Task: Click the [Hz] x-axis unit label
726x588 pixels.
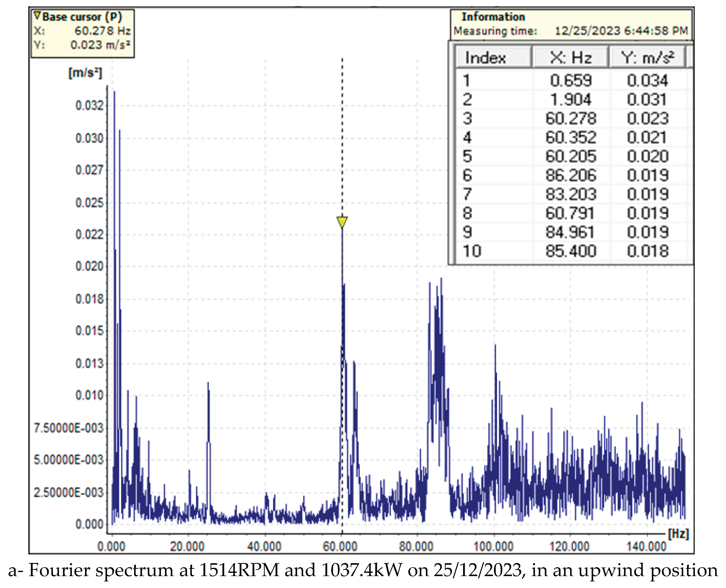Action: (678, 534)
